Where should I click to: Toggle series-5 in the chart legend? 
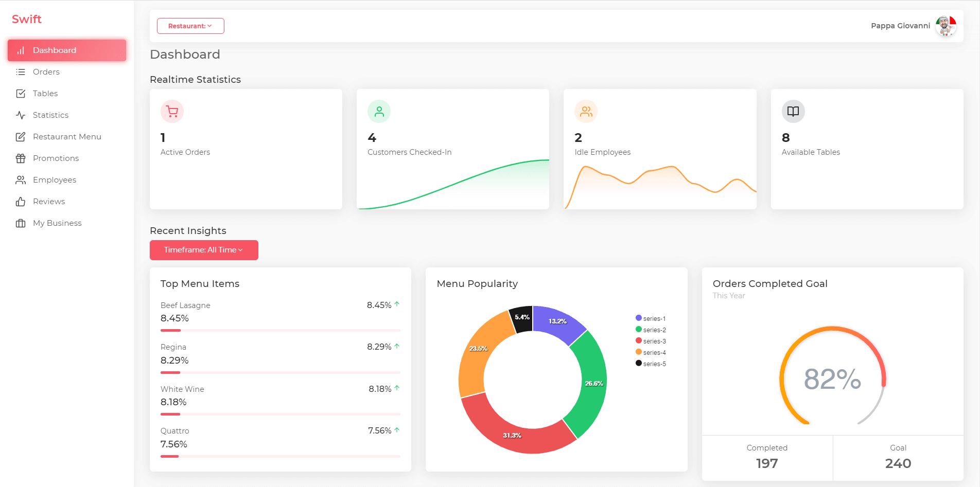coord(651,364)
